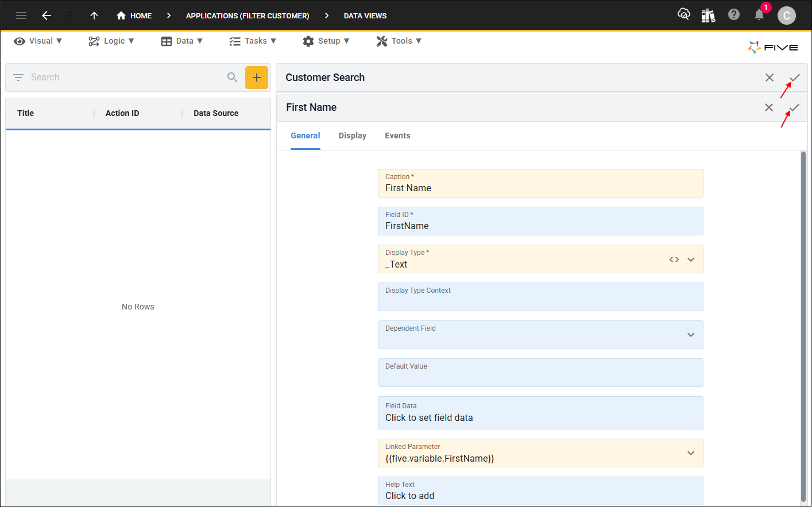Edit the Caption field
The width and height of the screenshot is (812, 507).
click(x=540, y=183)
